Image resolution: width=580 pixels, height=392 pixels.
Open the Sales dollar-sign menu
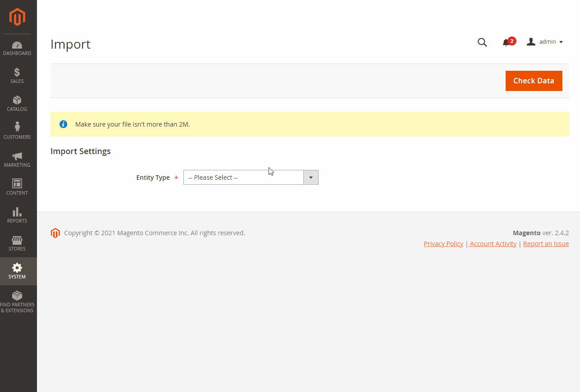(x=17, y=76)
